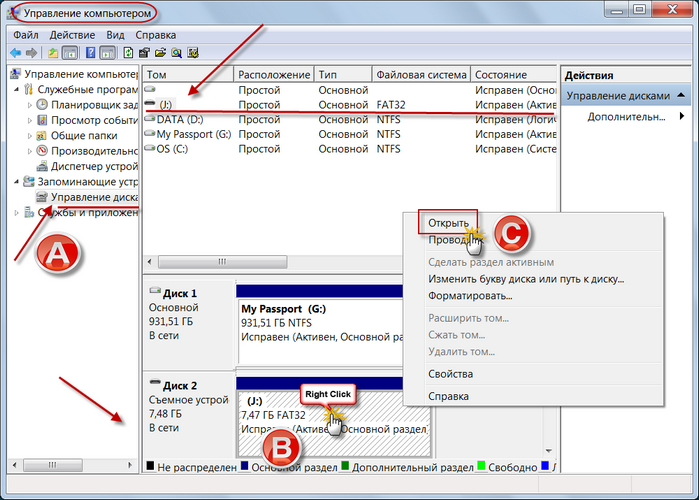Click the open folder toolbar icon

160,53
